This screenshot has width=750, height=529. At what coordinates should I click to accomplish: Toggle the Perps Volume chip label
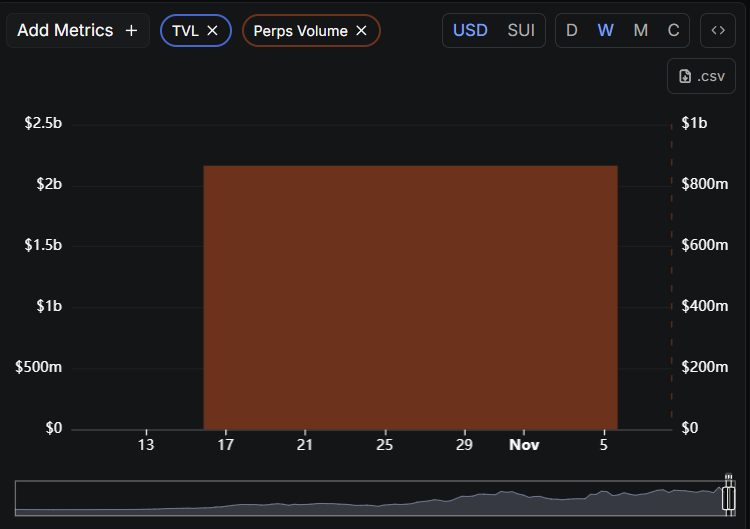click(x=300, y=31)
